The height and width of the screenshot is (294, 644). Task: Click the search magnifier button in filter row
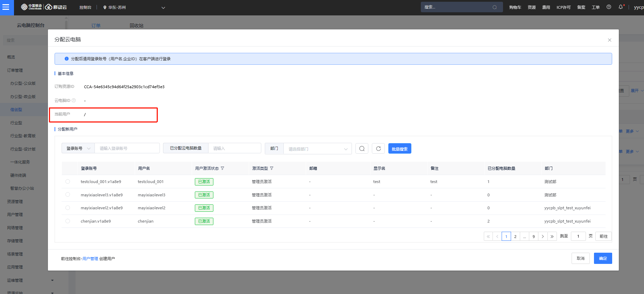pos(362,149)
